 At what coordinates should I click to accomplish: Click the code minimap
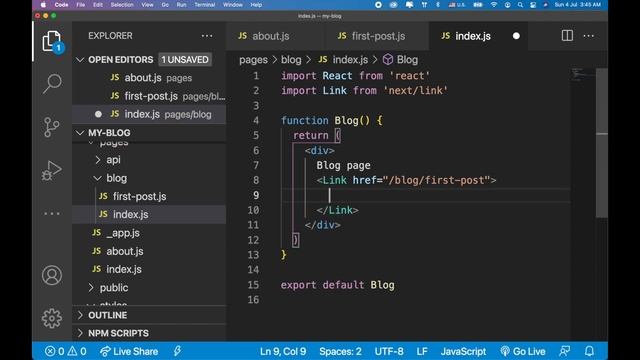[x=583, y=75]
